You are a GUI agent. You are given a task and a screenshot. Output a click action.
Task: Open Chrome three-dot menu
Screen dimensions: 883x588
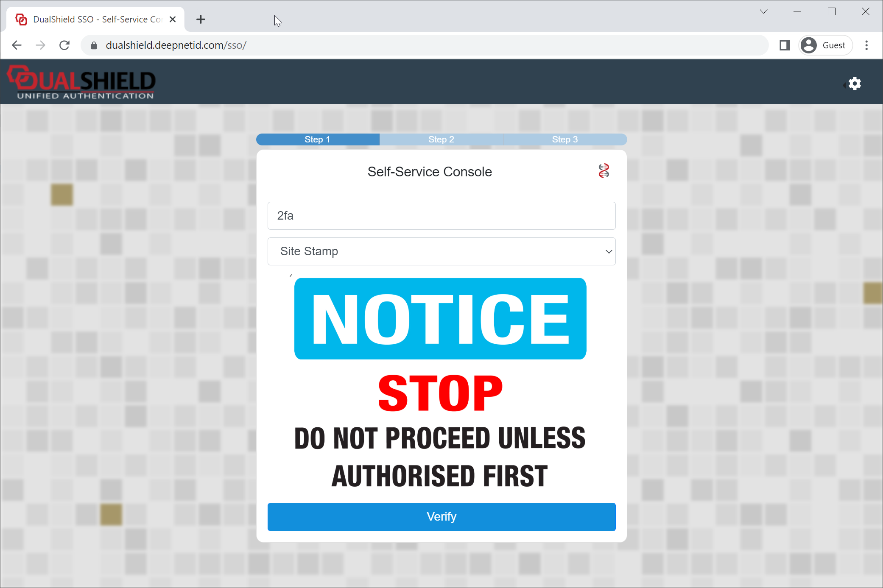click(866, 45)
